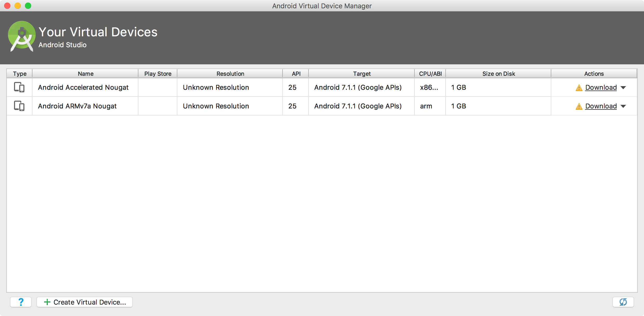Click the green zoom window button
Viewport: 644px width, 316px height.
[x=28, y=6]
